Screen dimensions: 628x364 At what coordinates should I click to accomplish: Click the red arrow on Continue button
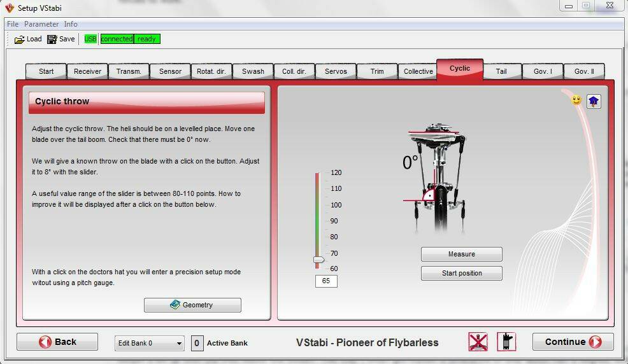(595, 342)
